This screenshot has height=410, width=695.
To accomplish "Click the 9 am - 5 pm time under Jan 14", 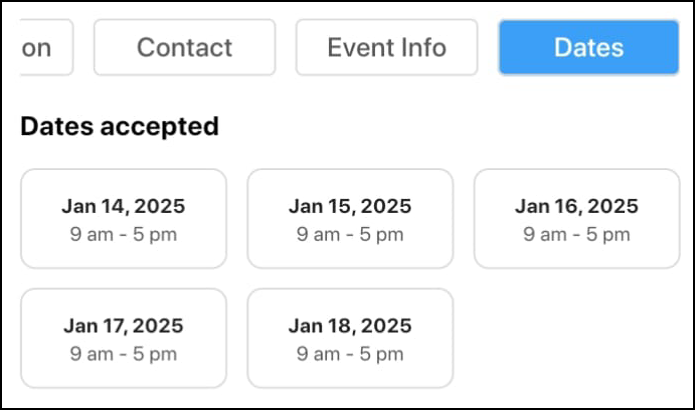I will coord(123,235).
